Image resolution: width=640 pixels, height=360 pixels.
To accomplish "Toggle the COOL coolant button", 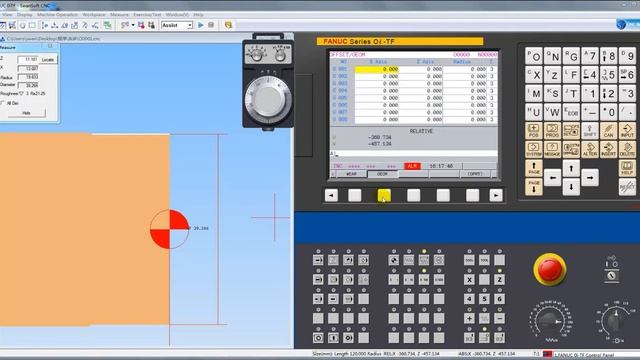I will point(469,260).
